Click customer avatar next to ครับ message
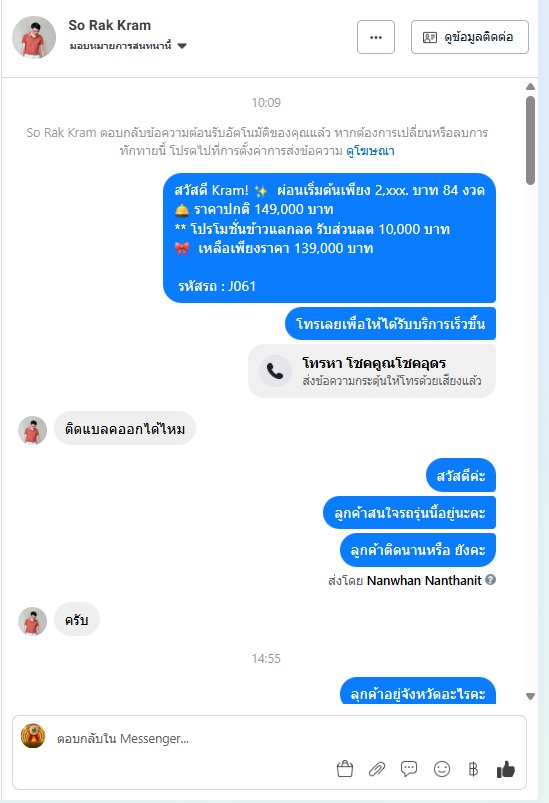The height and width of the screenshot is (803, 549). [32, 621]
